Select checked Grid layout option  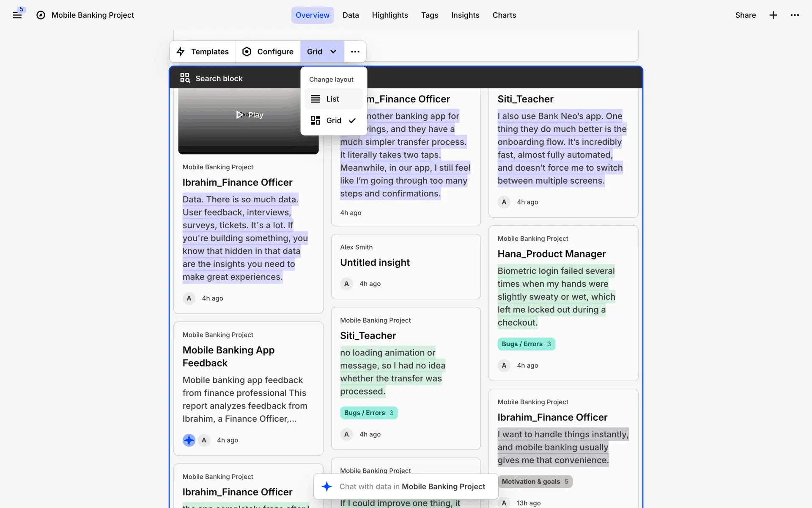(x=334, y=121)
